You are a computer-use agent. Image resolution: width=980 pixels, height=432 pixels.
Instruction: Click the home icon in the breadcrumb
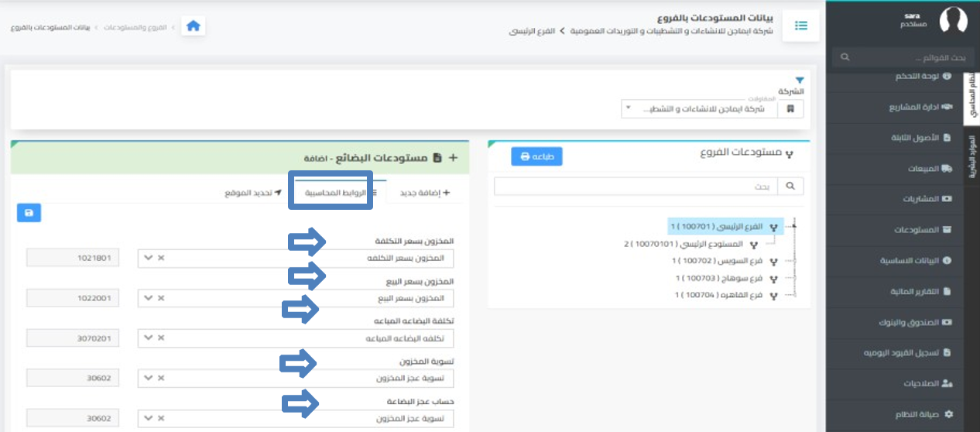coord(194,26)
